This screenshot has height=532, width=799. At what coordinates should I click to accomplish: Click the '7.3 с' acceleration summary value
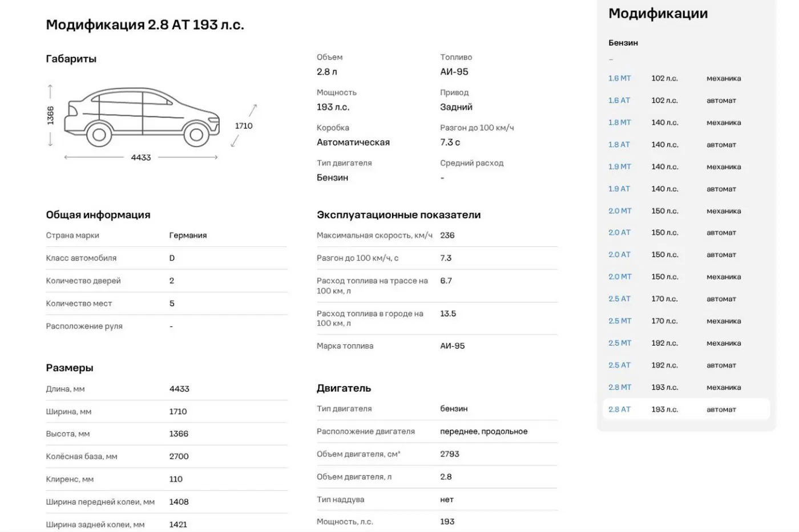(x=450, y=143)
